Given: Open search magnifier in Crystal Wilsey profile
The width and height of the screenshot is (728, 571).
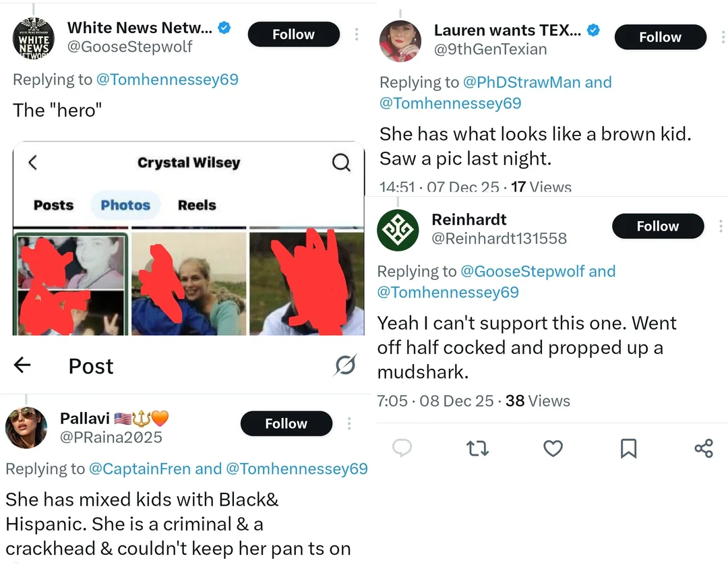Looking at the screenshot, I should (342, 162).
